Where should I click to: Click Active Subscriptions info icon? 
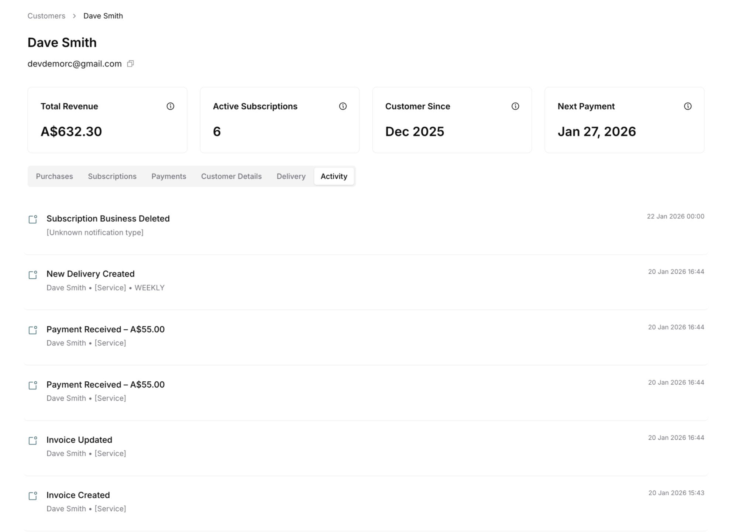(343, 106)
